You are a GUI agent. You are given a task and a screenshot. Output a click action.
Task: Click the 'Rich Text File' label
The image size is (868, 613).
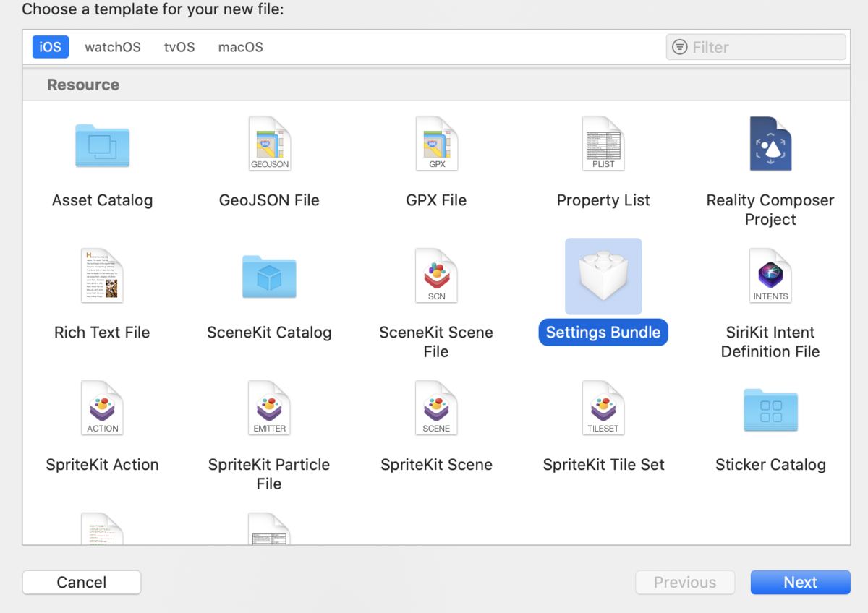click(x=102, y=333)
